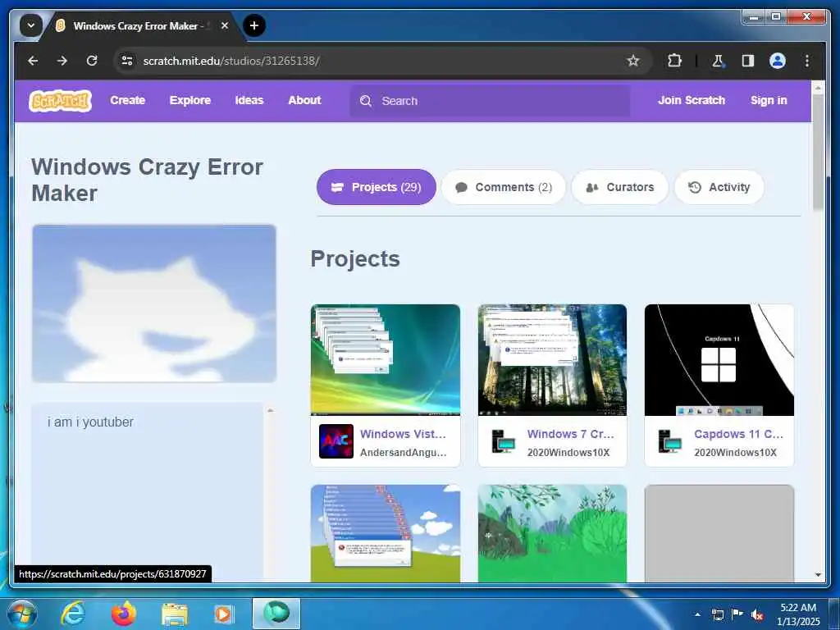Open the Capdows 11 C... title link

point(739,434)
